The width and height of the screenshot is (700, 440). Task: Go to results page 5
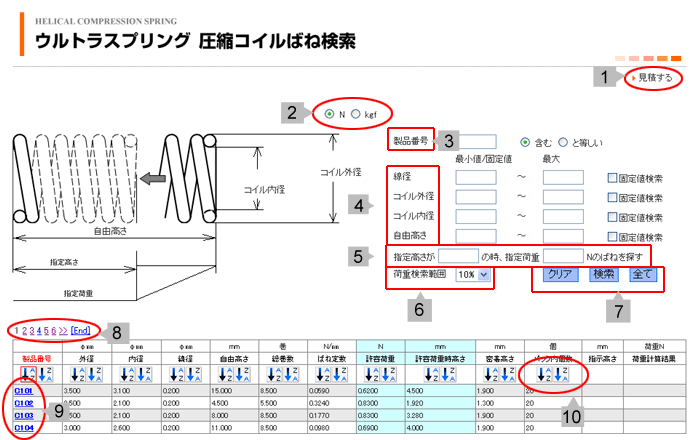pyautogui.click(x=46, y=331)
